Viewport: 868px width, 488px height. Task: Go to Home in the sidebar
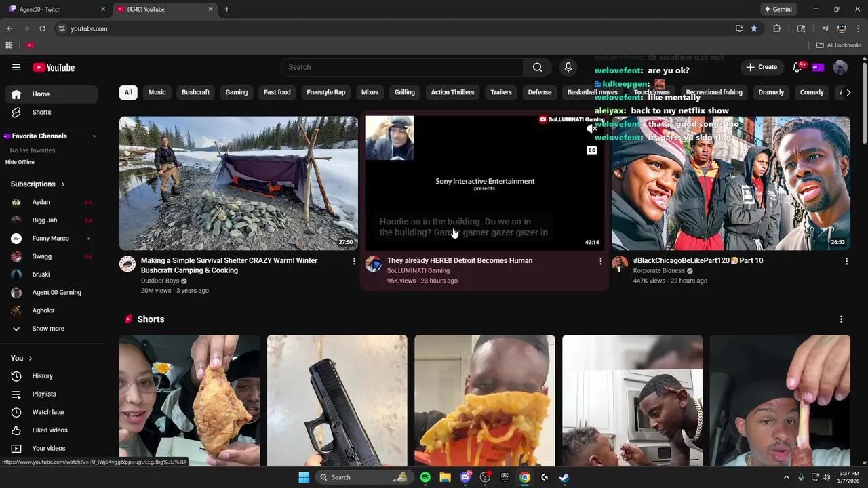pos(52,94)
